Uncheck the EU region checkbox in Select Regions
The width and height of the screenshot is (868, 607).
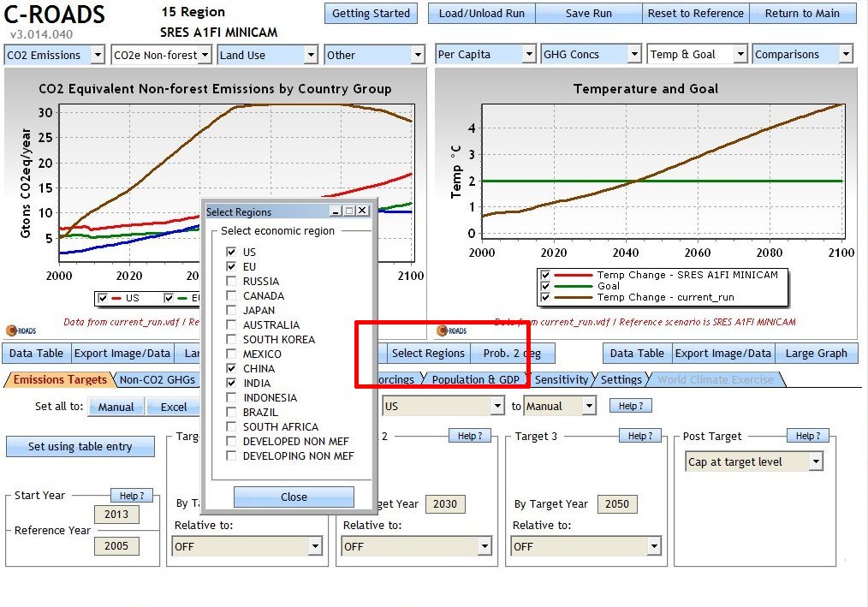(231, 266)
